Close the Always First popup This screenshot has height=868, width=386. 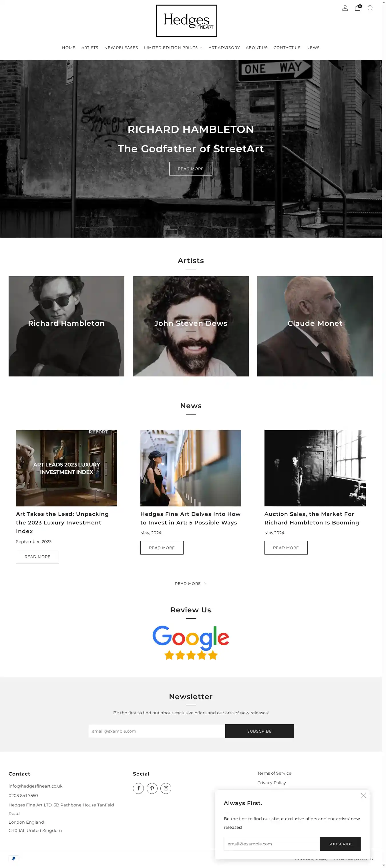click(363, 796)
